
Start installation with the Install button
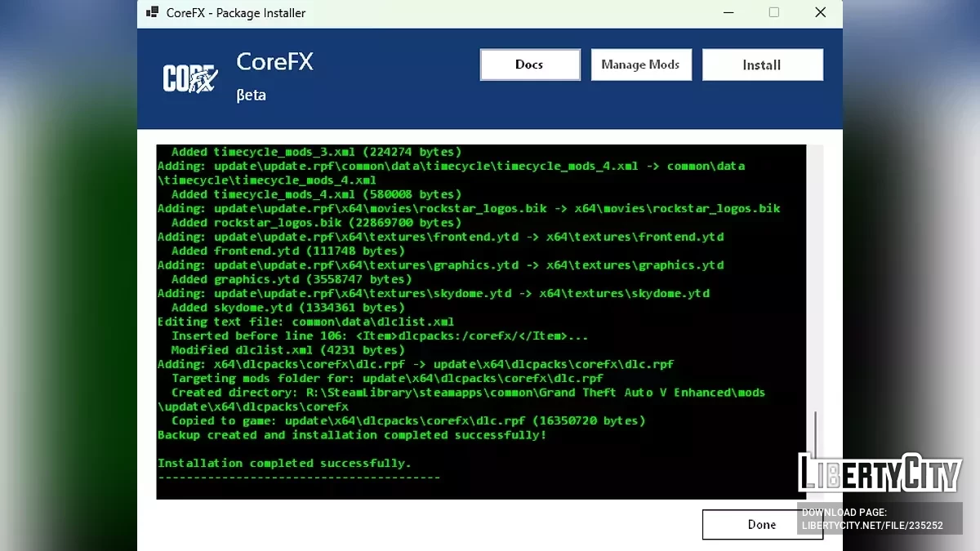tap(761, 64)
